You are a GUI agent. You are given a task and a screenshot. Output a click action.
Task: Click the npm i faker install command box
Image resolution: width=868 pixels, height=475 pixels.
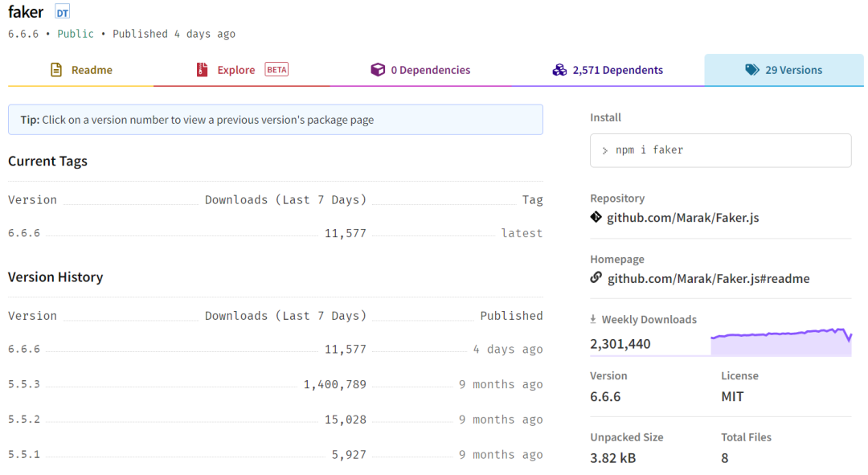click(x=720, y=150)
